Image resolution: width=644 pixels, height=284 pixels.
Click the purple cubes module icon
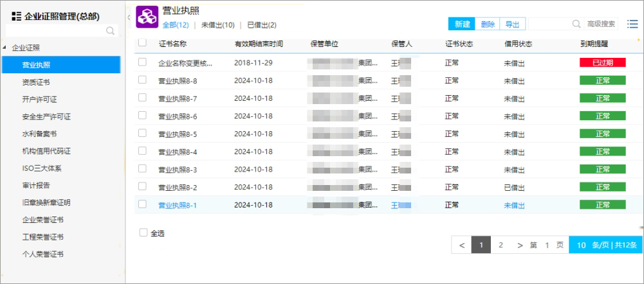tap(147, 17)
